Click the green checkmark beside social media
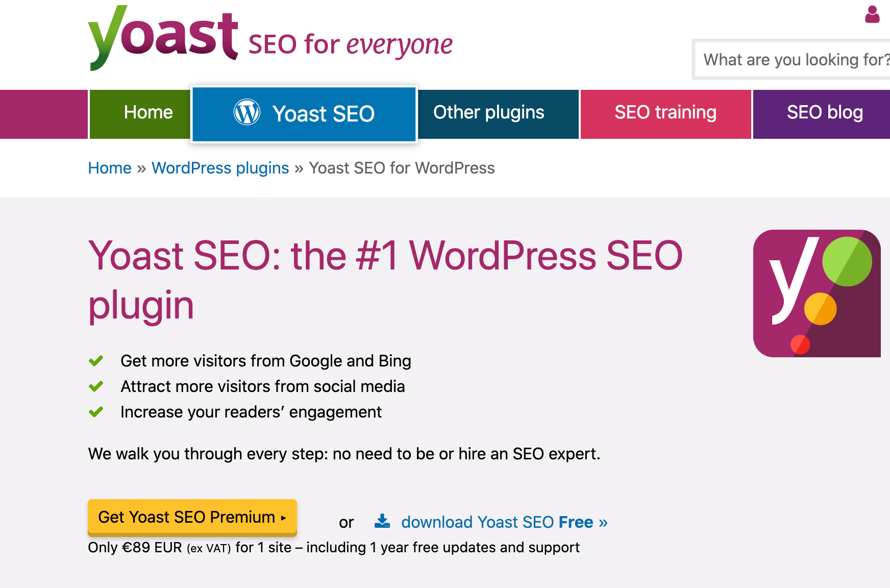This screenshot has width=890, height=588. click(96, 386)
